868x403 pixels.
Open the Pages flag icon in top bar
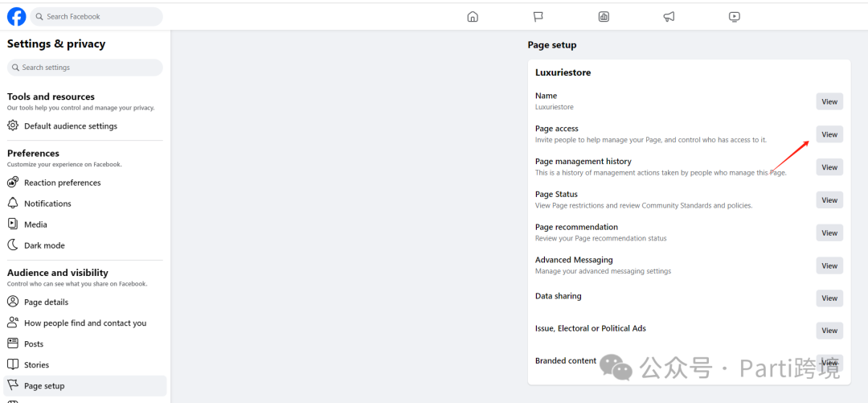coord(538,17)
